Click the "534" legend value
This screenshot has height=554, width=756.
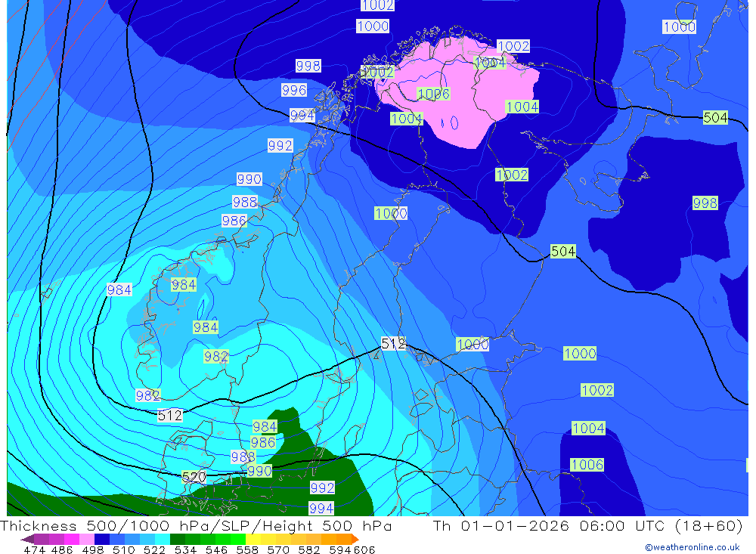tap(186, 549)
